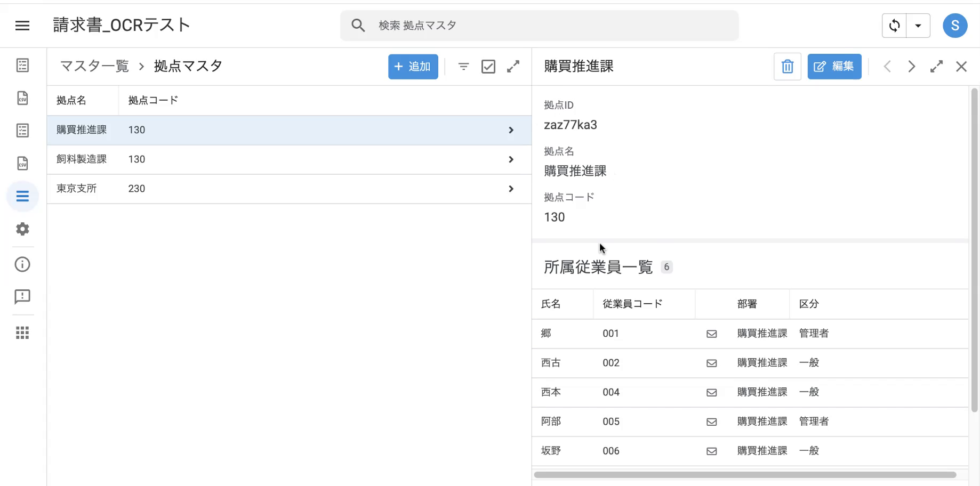This screenshot has height=486, width=980.
Task: Click the 従業員コード column header
Action: pyautogui.click(x=633, y=304)
